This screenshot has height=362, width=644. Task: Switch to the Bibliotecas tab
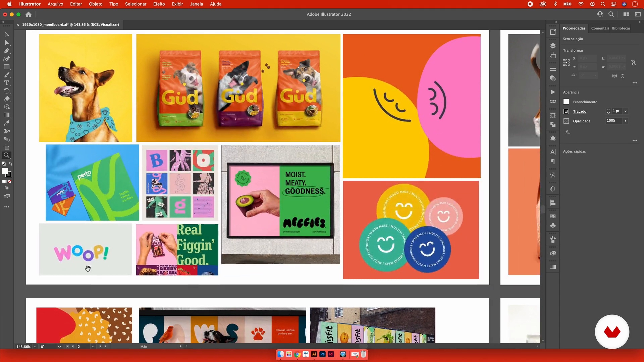621,28
